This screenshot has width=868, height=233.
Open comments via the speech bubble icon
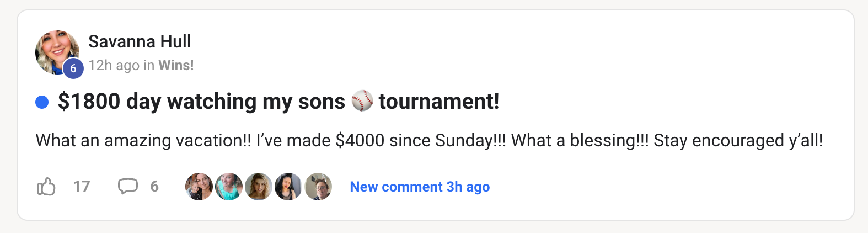[127, 187]
